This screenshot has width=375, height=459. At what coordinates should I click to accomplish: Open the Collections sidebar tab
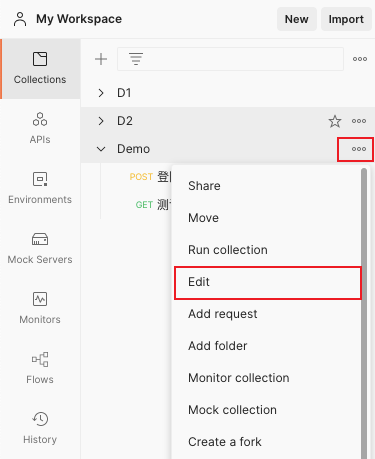(x=40, y=69)
